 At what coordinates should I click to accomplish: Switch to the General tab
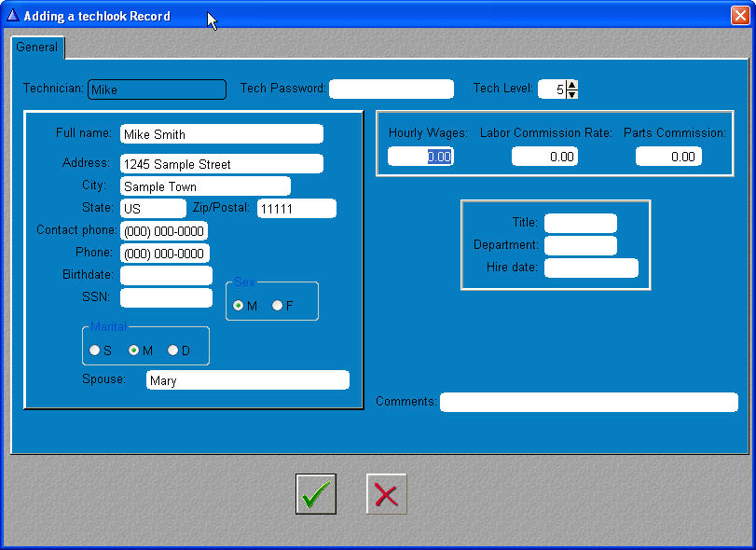37,48
